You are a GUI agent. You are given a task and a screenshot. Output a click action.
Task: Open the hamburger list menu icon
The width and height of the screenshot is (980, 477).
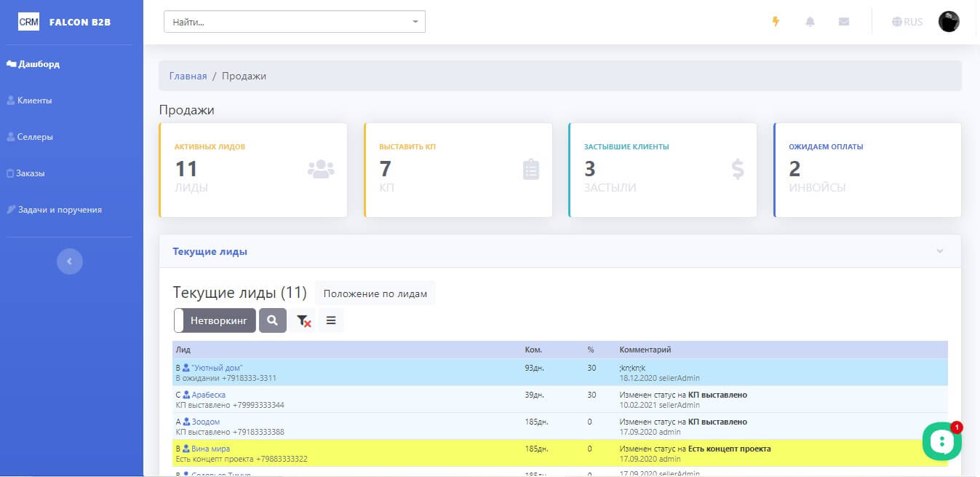click(331, 320)
